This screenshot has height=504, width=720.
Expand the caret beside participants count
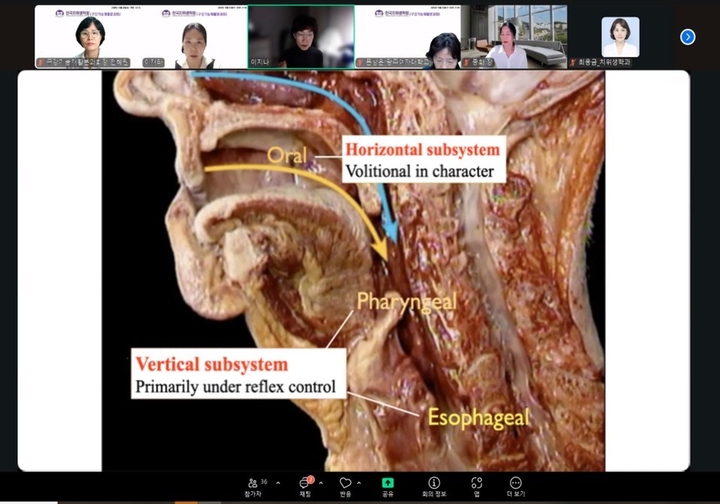pyautogui.click(x=278, y=482)
